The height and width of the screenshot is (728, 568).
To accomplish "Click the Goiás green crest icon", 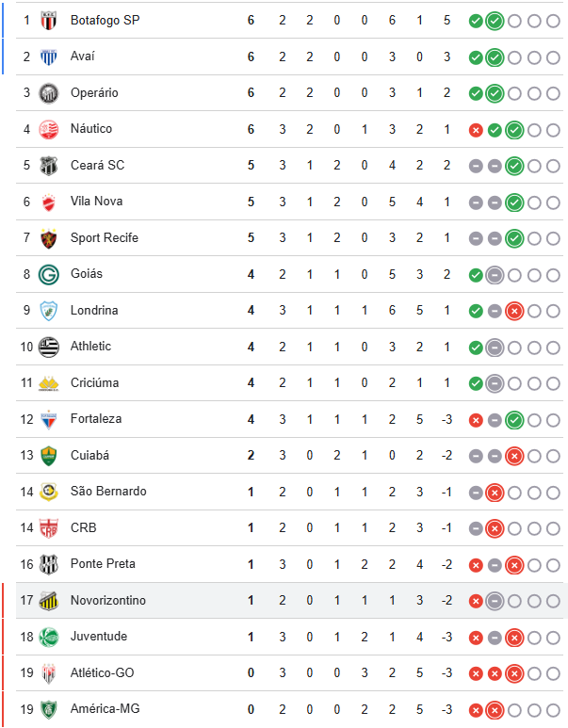I will pyautogui.click(x=48, y=274).
